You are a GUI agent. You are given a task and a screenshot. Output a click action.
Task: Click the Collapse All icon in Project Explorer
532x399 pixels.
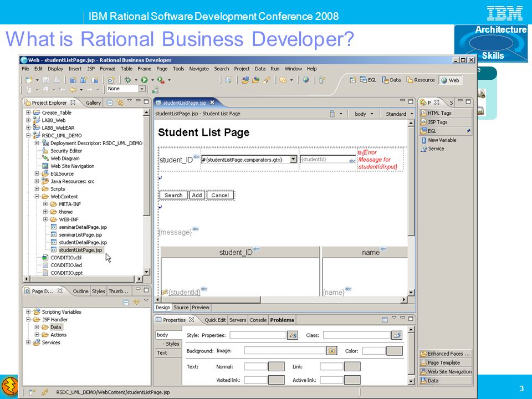click(110, 103)
